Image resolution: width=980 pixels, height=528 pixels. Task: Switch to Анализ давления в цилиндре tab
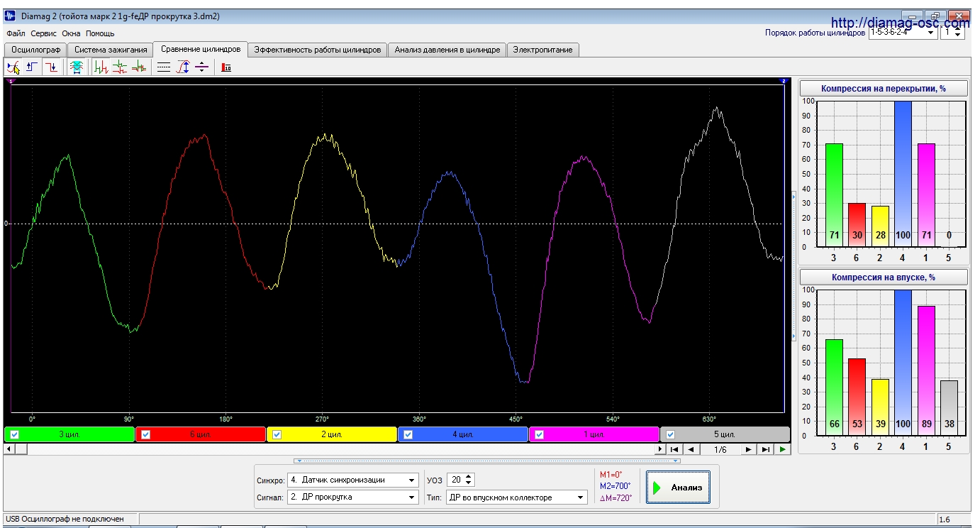447,50
